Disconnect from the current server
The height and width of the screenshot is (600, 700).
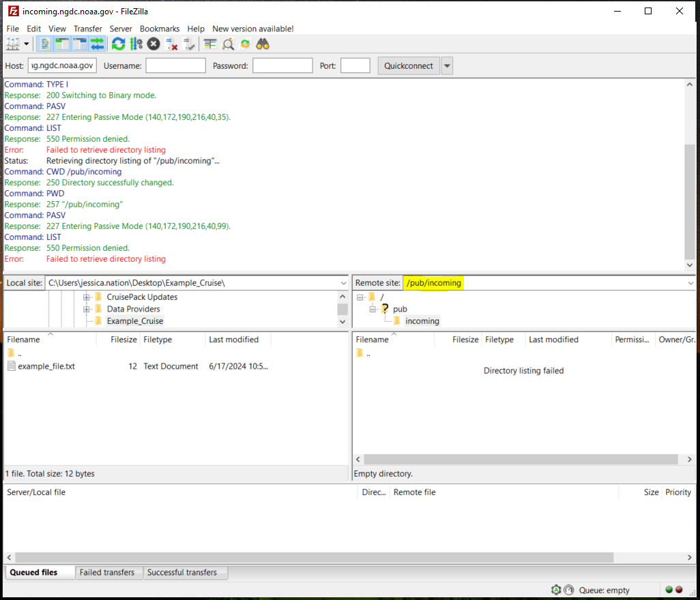point(171,44)
